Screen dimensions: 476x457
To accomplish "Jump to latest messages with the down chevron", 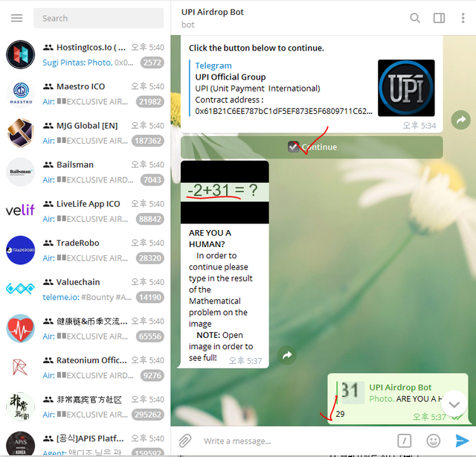I will click(454, 404).
